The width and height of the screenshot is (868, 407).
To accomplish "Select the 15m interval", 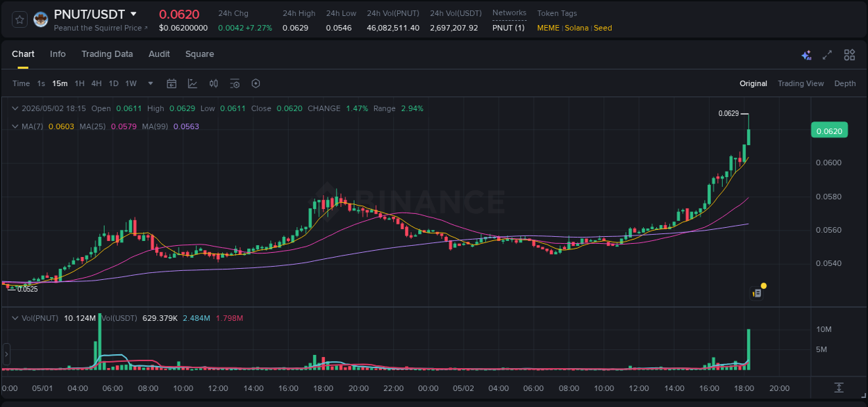I will (60, 83).
